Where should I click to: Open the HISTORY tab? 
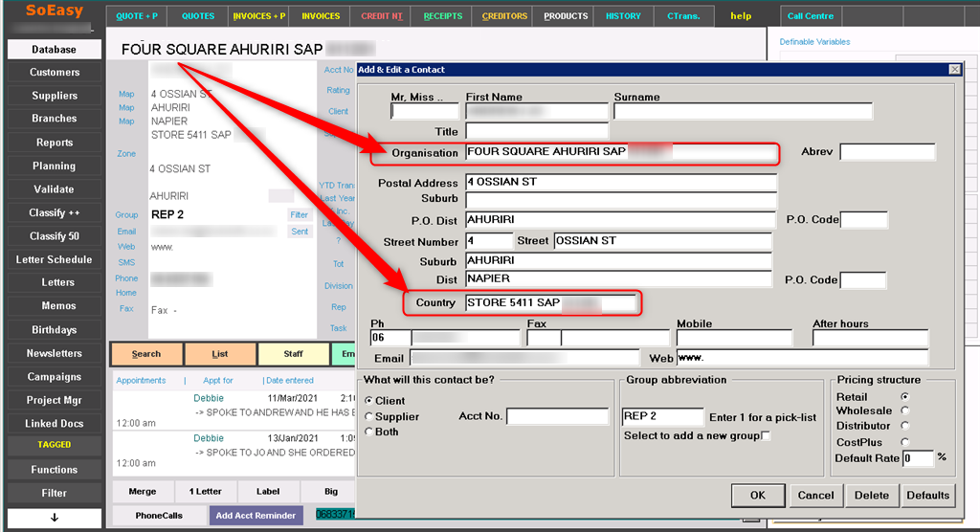click(623, 16)
